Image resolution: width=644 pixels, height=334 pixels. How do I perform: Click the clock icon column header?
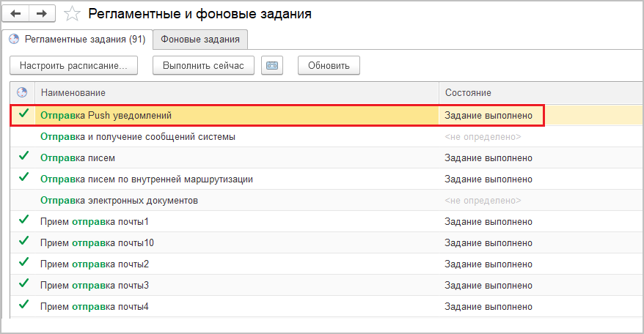(22, 92)
